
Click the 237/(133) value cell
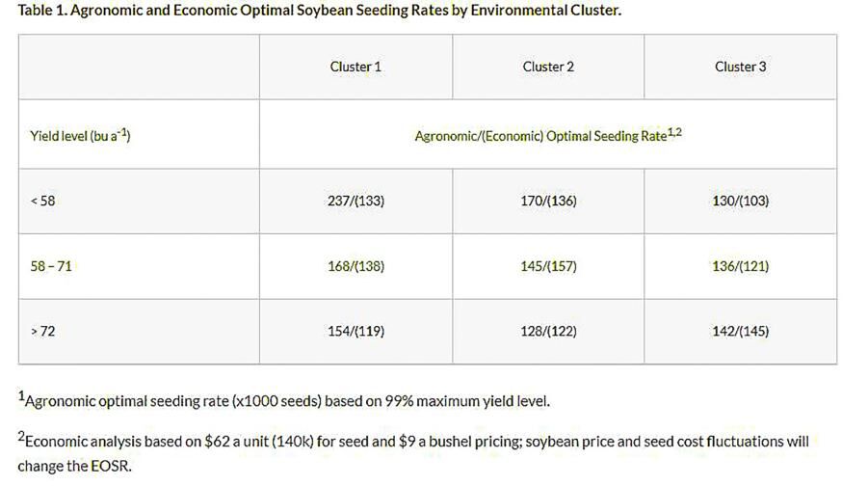[x=355, y=201]
